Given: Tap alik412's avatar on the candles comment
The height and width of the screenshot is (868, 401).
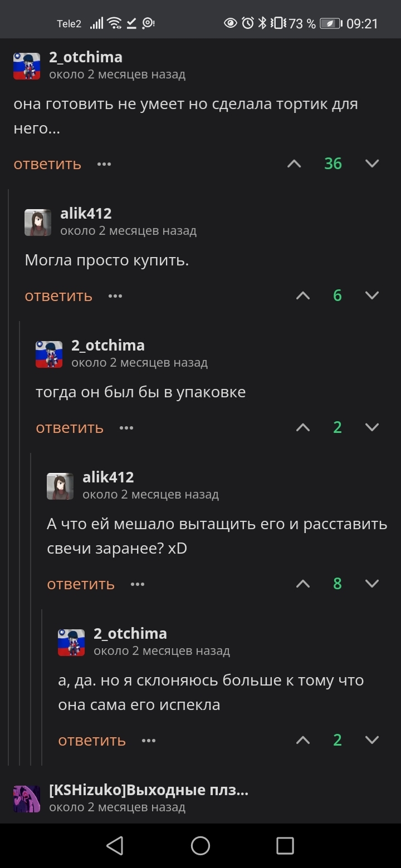Looking at the screenshot, I should [x=60, y=486].
